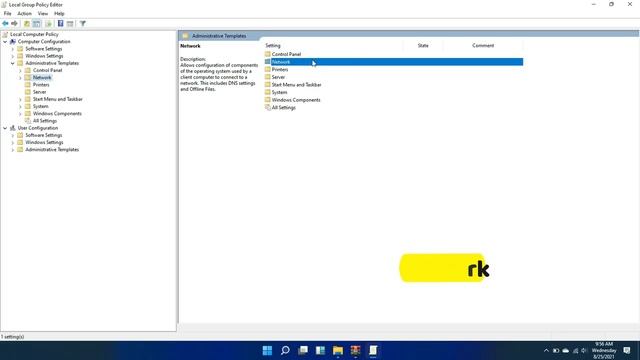This screenshot has height=360, width=640.
Task: Select All Settings in the Setting list
Action: coord(284,108)
